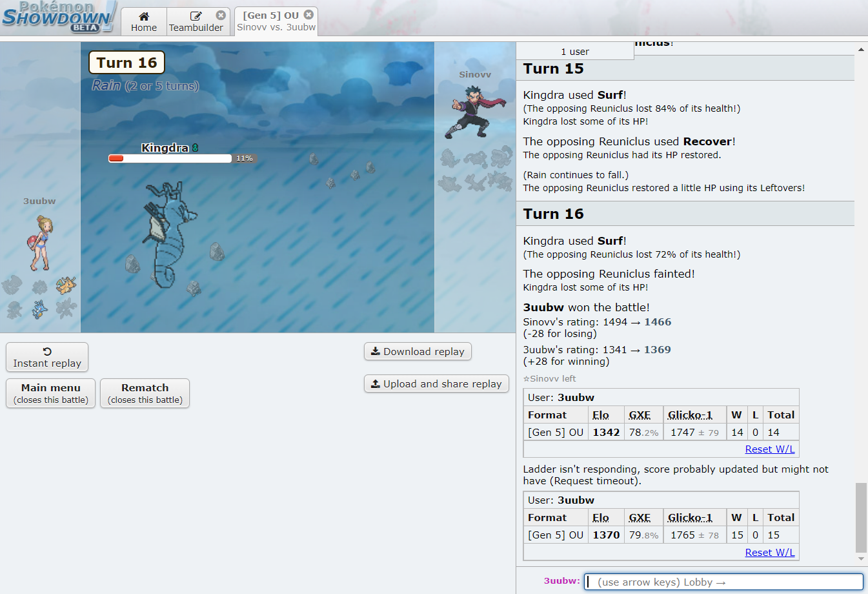The height and width of the screenshot is (594, 868).
Task: Click the 3uubw name above the trainer
Action: [39, 201]
